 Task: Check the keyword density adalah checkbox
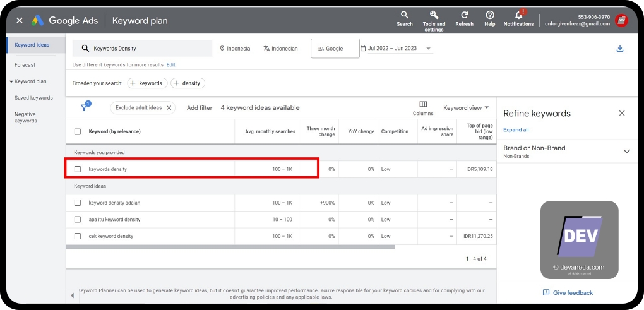[78, 203]
